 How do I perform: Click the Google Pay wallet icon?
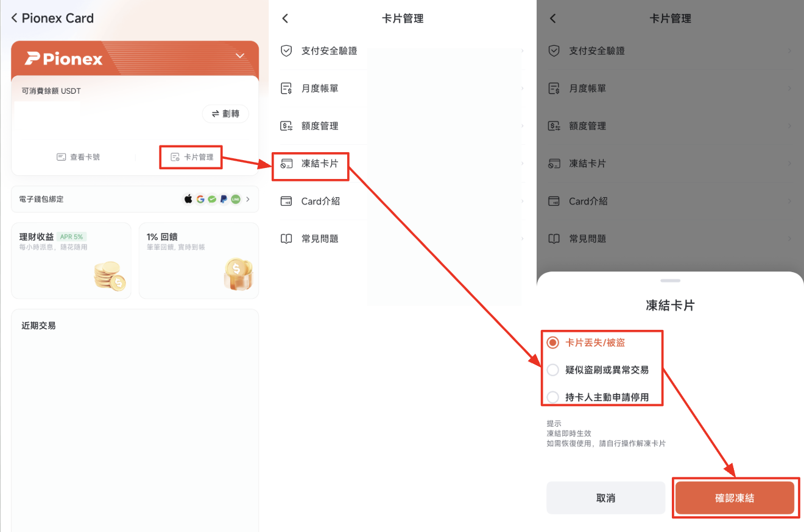pyautogui.click(x=200, y=199)
